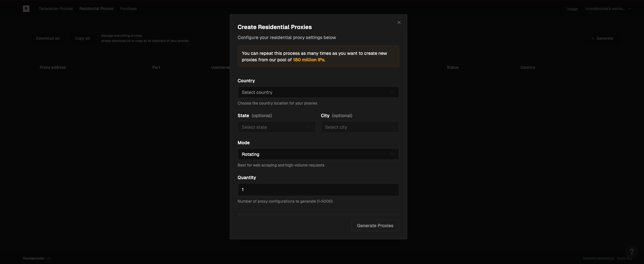Open the Purchase tab

[x=128, y=9]
